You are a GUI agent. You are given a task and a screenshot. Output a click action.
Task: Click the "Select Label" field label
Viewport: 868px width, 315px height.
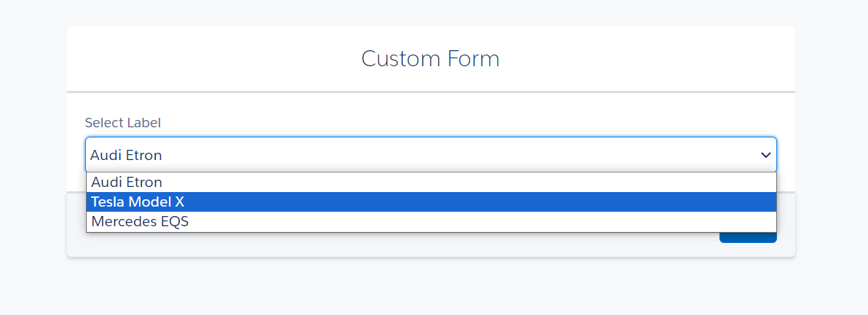[x=122, y=123]
